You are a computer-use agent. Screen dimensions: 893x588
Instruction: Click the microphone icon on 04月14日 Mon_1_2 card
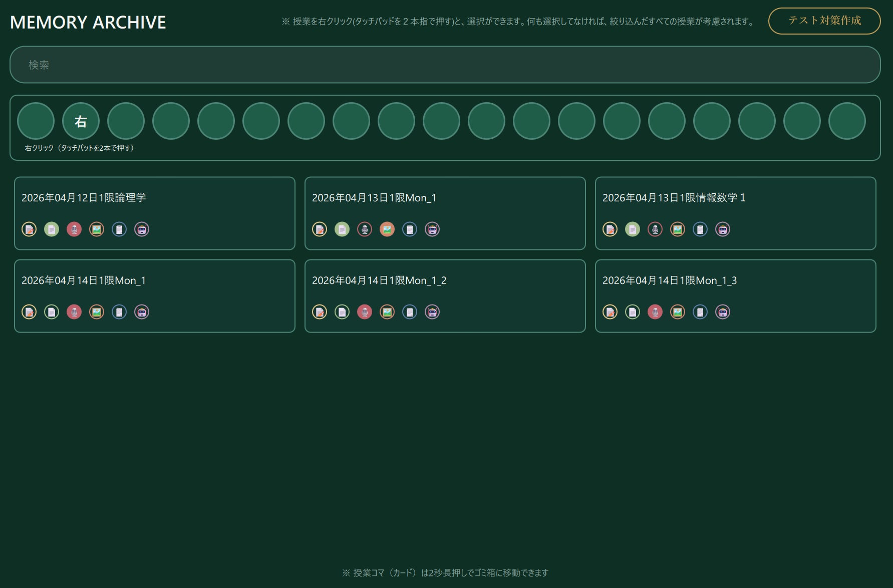click(365, 312)
